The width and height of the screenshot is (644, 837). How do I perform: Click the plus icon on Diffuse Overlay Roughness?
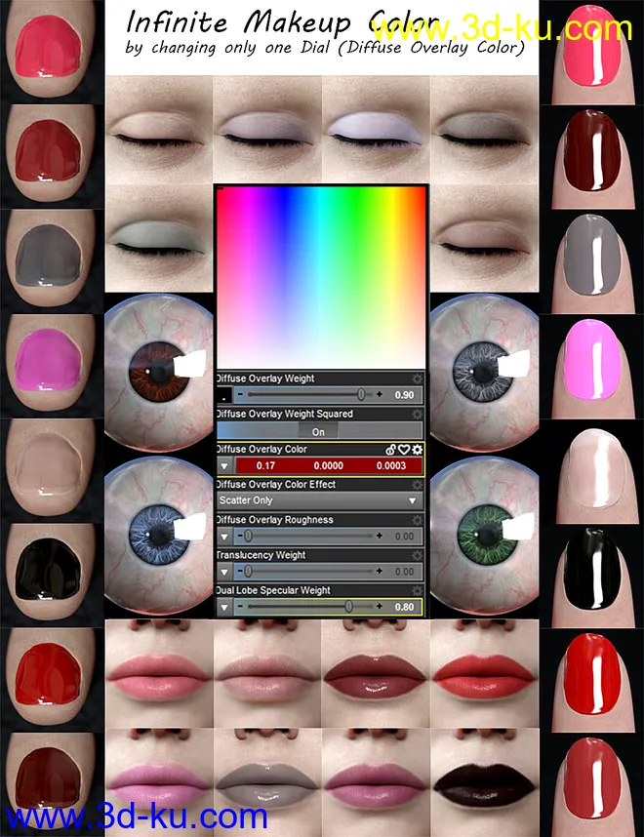380,537
